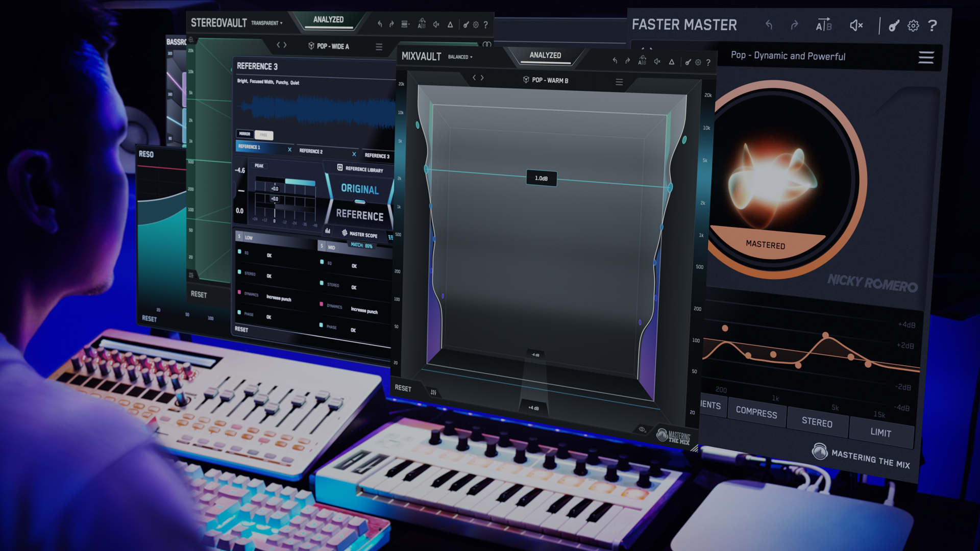Solo the LOW band in Reference
Viewport: 980px width, 551px height.
pos(239,237)
